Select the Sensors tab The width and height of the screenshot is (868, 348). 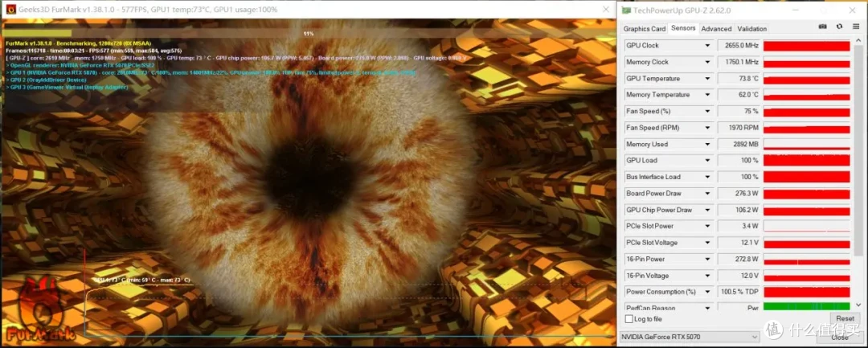point(683,27)
